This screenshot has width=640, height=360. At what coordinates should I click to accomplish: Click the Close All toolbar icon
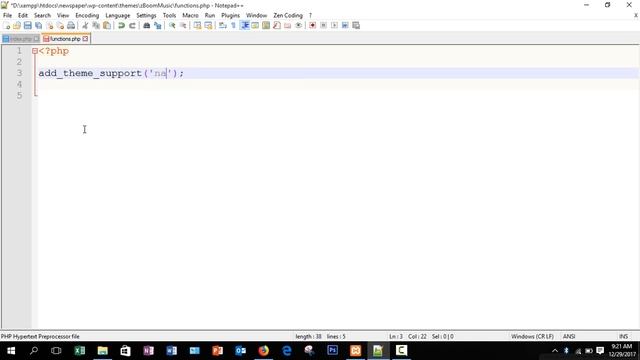coord(60,26)
